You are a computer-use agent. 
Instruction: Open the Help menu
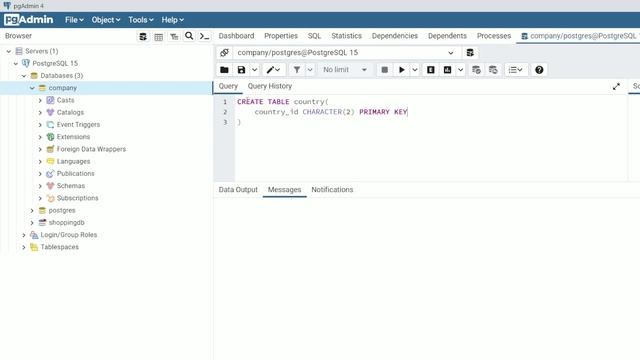pyautogui.click(x=173, y=20)
